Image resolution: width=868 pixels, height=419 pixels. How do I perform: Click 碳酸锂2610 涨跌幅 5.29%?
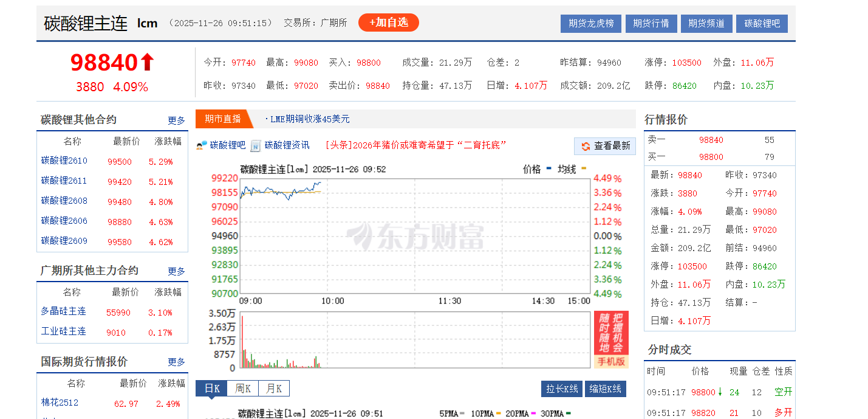pos(161,162)
